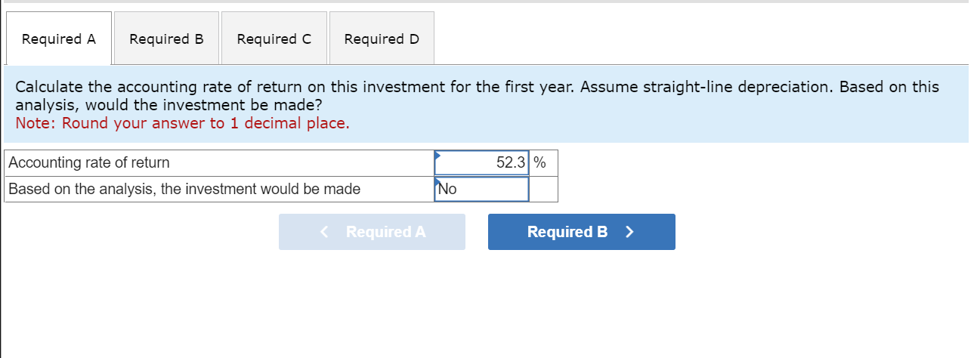Switch to the Required A tab
The image size is (980, 358).
point(59,39)
